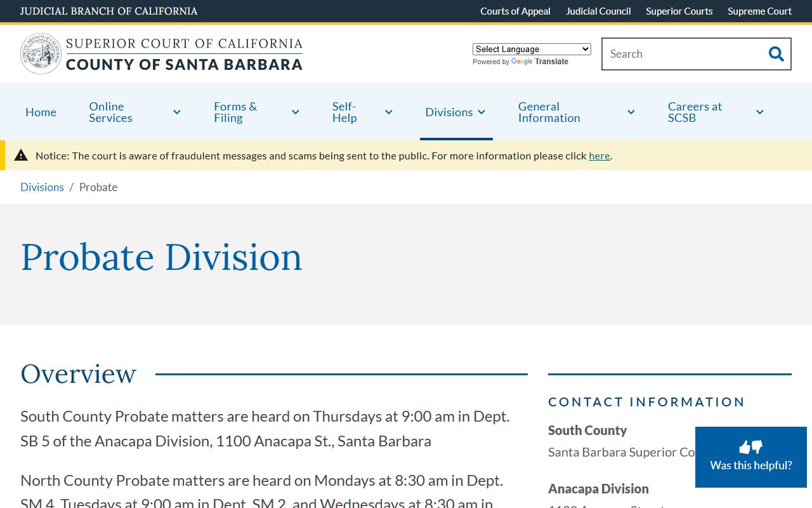
Task: Click the Google Translate attribution
Action: coord(520,62)
